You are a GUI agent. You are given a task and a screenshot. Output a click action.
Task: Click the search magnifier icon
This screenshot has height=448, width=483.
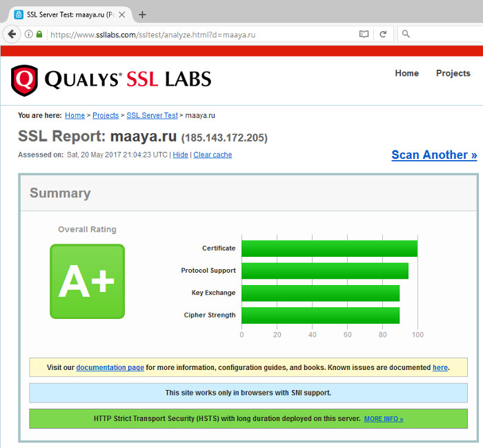click(x=406, y=34)
